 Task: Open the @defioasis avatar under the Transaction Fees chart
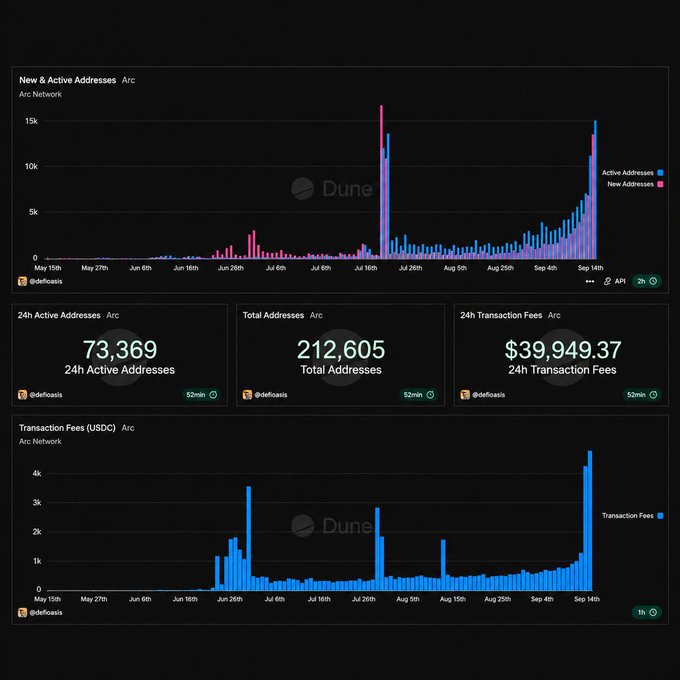tap(23, 612)
